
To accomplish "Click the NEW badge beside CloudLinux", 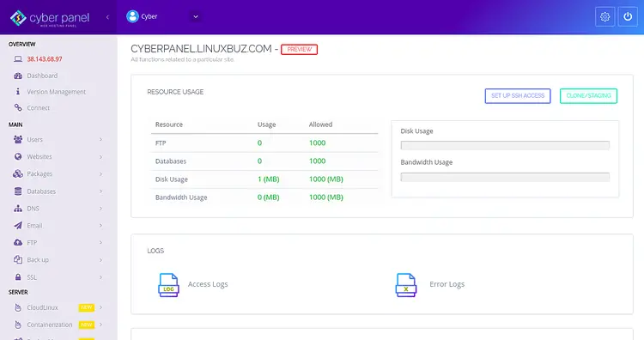I will click(x=86, y=307).
